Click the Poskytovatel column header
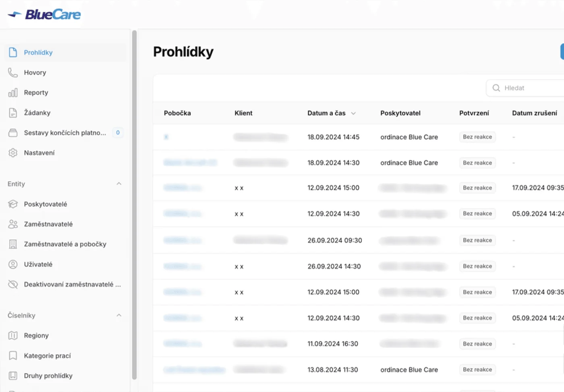The width and height of the screenshot is (564, 392). [x=400, y=113]
